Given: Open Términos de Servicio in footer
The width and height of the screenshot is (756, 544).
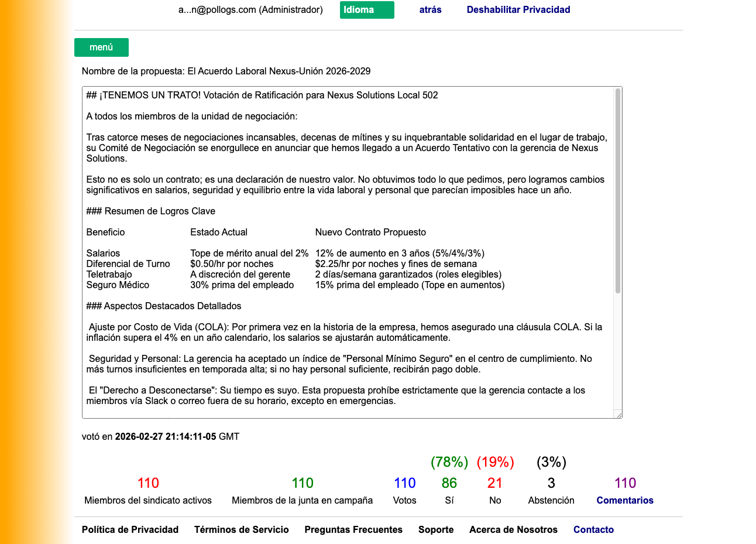Looking at the screenshot, I should pyautogui.click(x=242, y=530).
